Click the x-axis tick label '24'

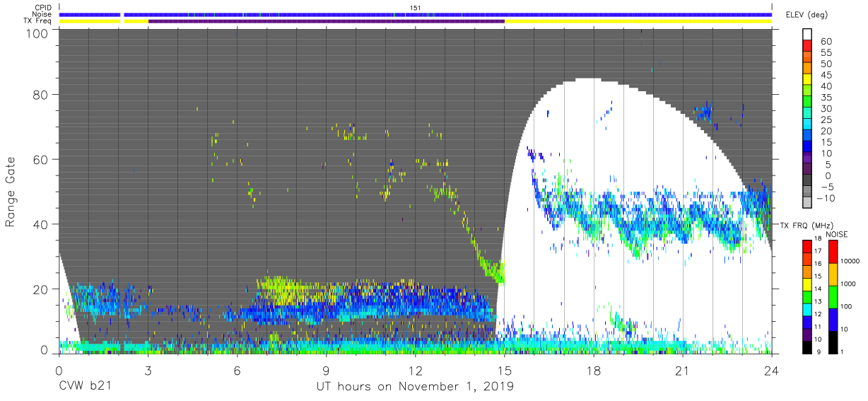[772, 371]
